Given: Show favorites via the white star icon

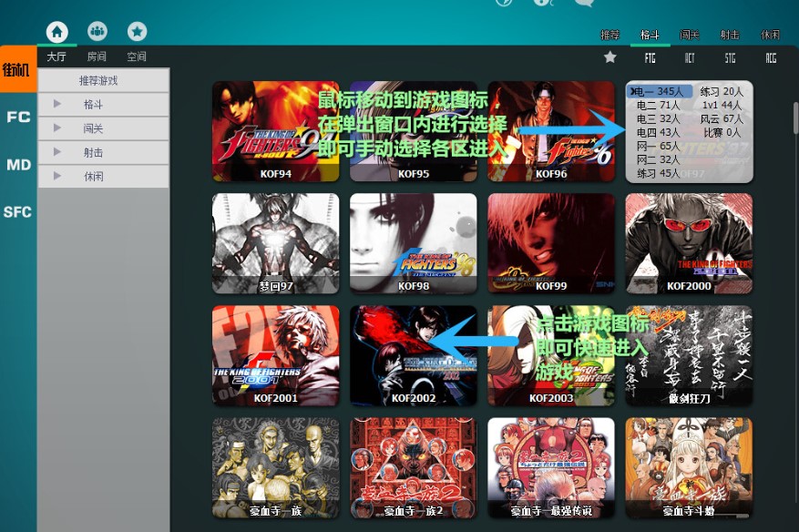Looking at the screenshot, I should (x=609, y=57).
